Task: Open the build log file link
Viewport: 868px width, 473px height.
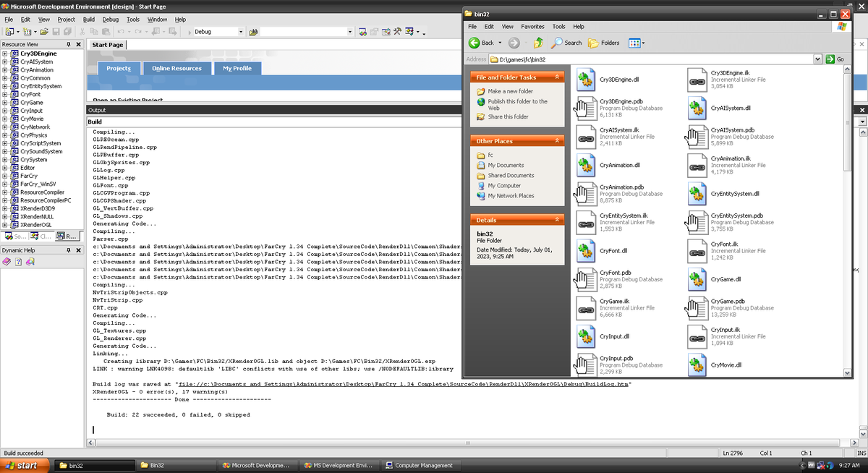Action: tap(404, 385)
